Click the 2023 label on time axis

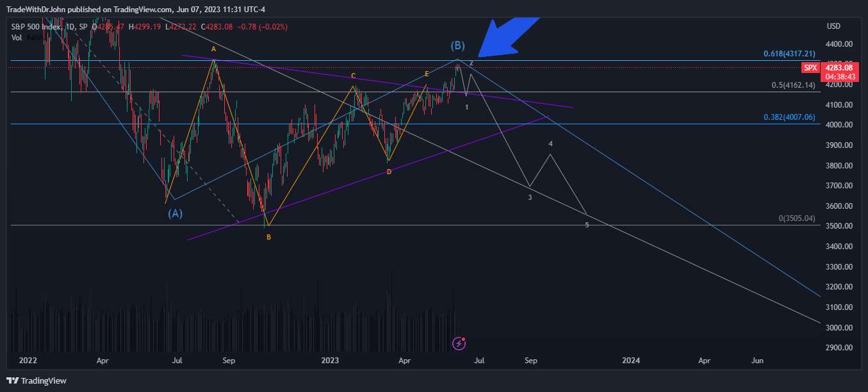click(330, 361)
